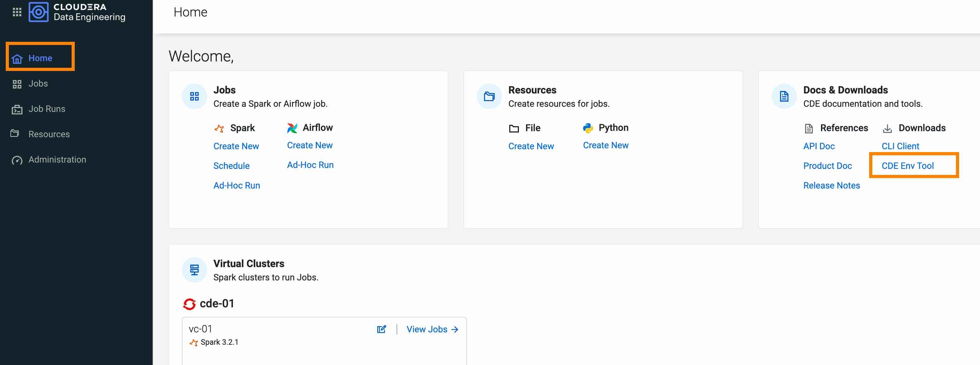Open Job Runs in the sidebar
This screenshot has width=980, height=365.
(x=47, y=109)
